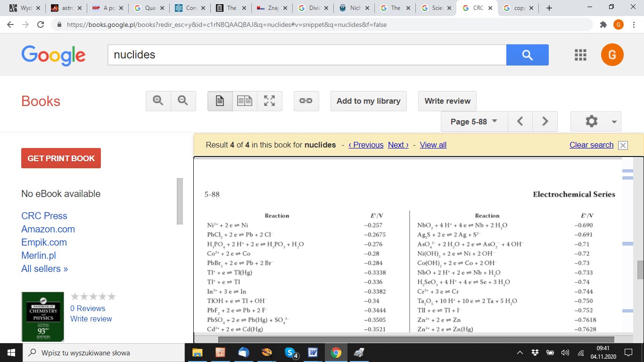Click the GET PRINT BOOK button
The width and height of the screenshot is (644, 362).
pos(61,158)
